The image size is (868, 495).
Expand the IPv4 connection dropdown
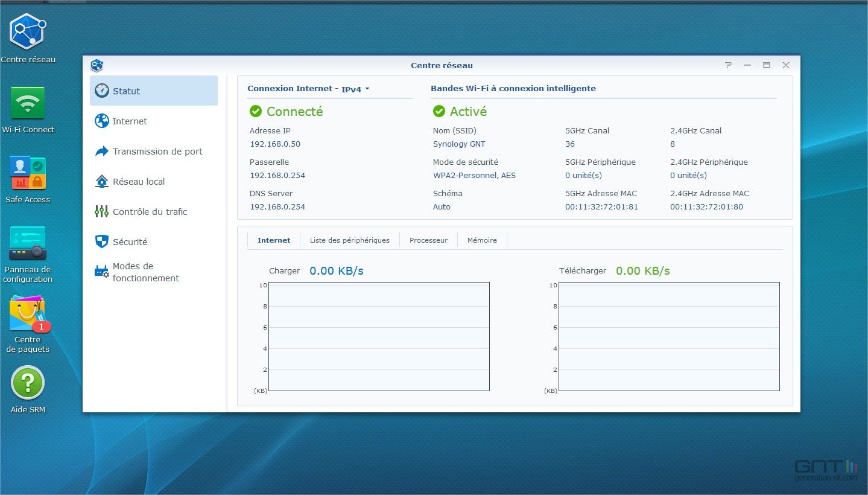(355, 89)
